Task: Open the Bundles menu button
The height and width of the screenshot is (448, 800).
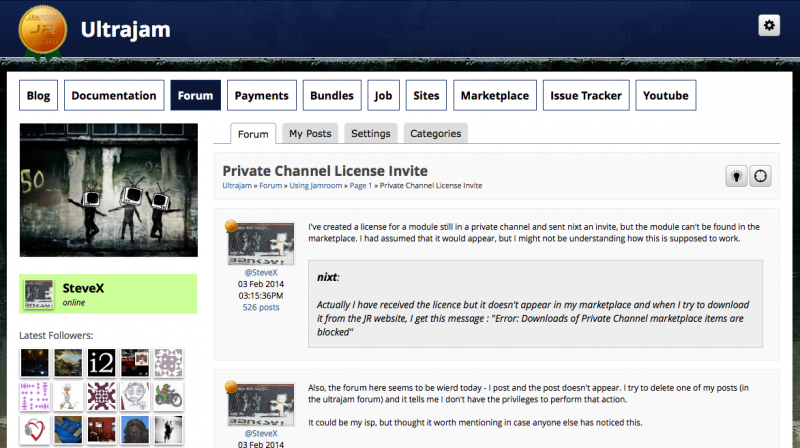Action: (x=332, y=95)
